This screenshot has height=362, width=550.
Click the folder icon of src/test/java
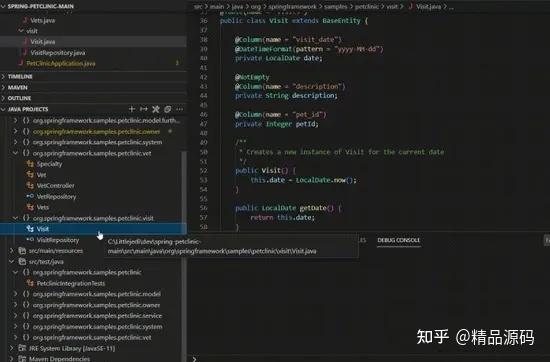click(x=22, y=261)
